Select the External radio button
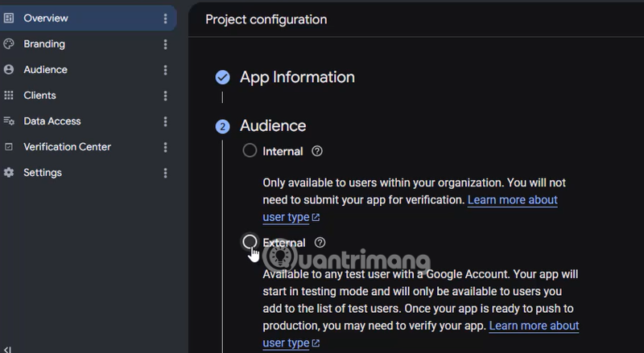644x353 pixels. click(x=250, y=242)
